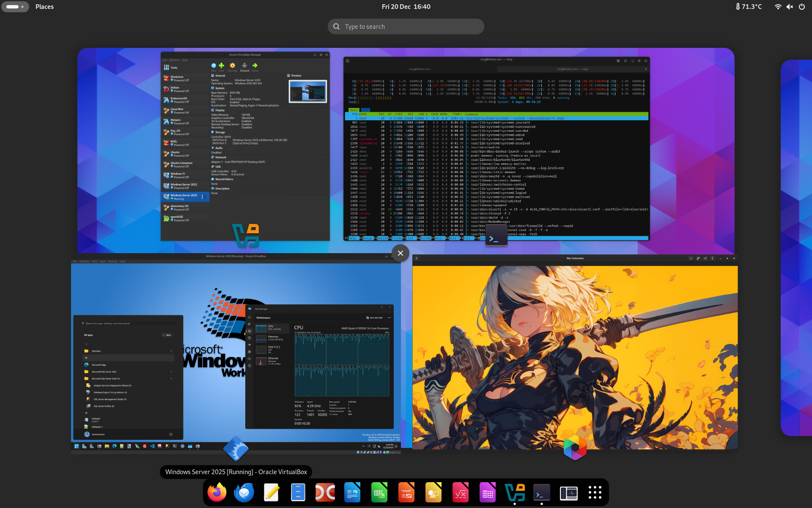Image resolution: width=812 pixels, height=508 pixels.
Task: Launch LibreOffice Calc from the dock
Action: point(379,492)
